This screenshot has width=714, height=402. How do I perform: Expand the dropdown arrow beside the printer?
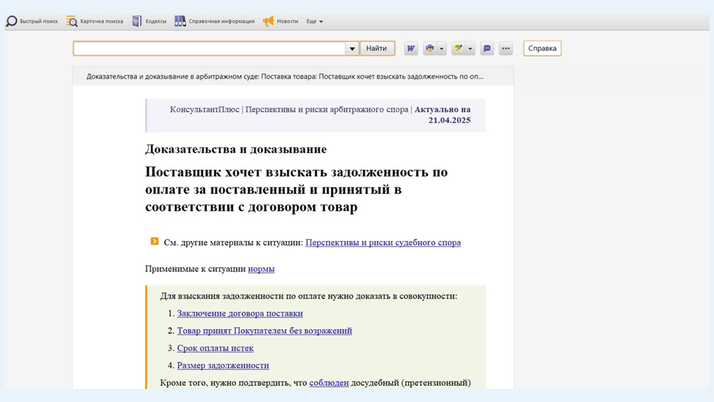441,48
